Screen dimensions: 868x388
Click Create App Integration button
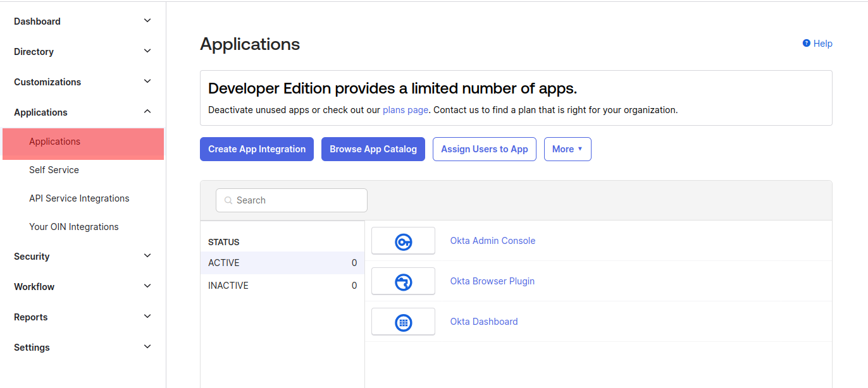[257, 149]
